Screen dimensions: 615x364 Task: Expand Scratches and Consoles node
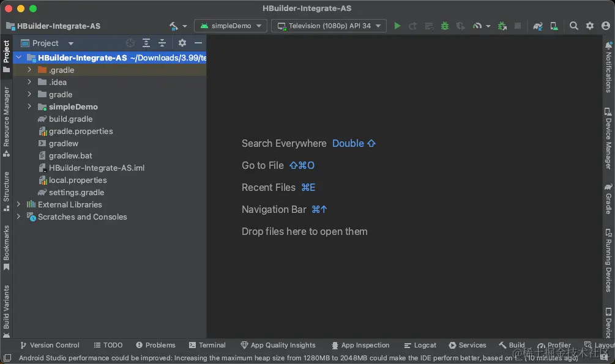18,217
